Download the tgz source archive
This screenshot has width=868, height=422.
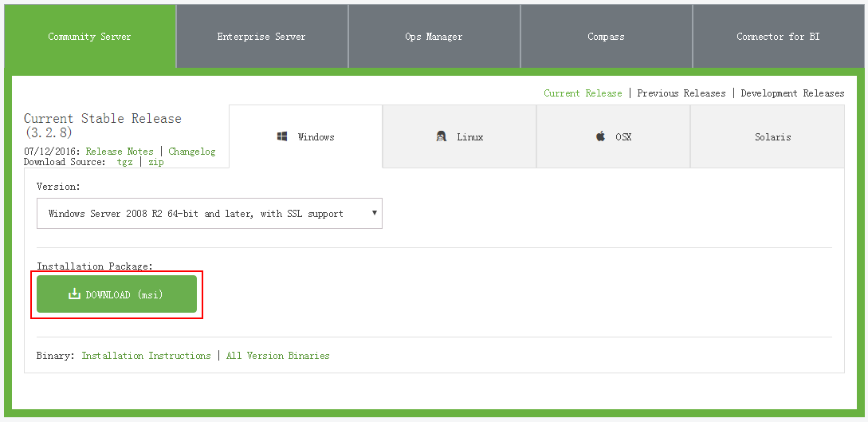pos(124,162)
